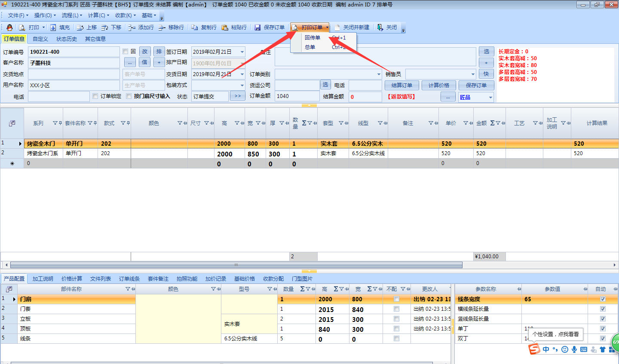Image resolution: width=619 pixels, height=364 pixels.
Task: Click Sogou input microphone icon
Action: 574,349
